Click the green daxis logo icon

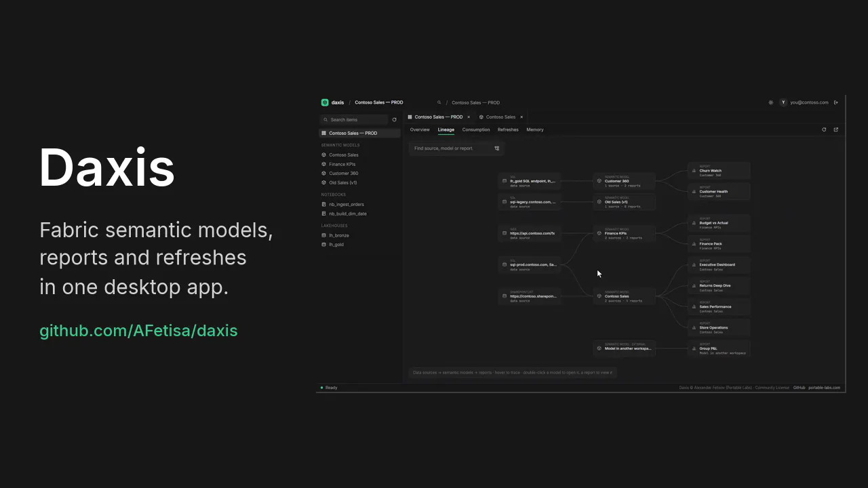coord(325,102)
